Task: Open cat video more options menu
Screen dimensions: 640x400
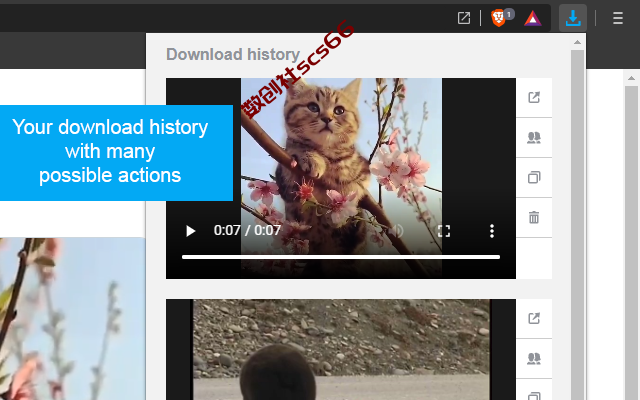Action: [x=492, y=231]
